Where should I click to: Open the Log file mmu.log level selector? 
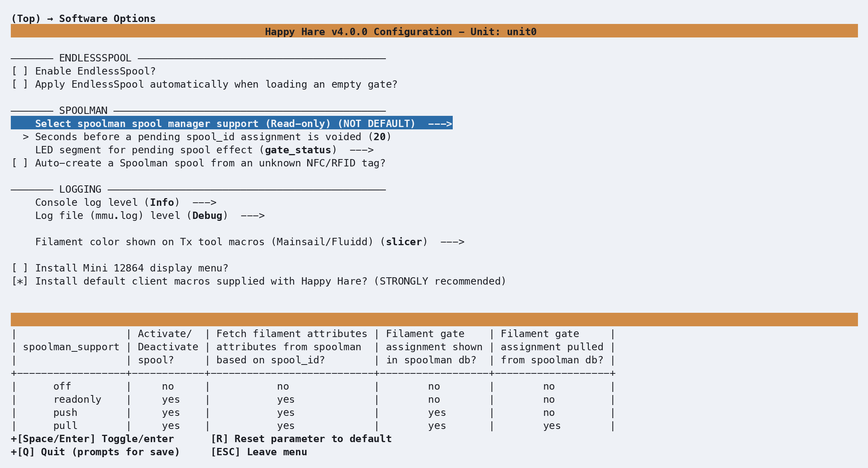click(150, 215)
